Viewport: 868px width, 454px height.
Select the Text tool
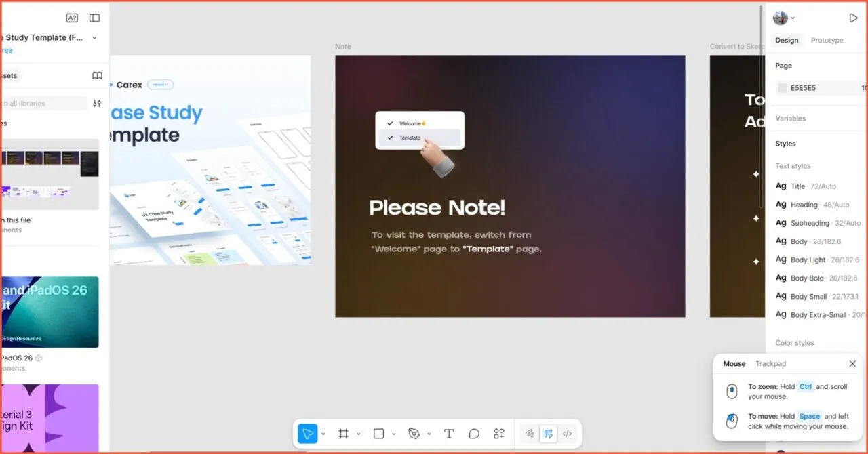449,433
